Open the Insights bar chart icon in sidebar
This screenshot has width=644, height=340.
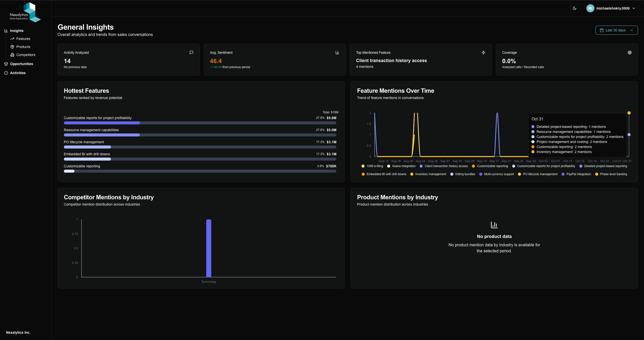coord(6,31)
